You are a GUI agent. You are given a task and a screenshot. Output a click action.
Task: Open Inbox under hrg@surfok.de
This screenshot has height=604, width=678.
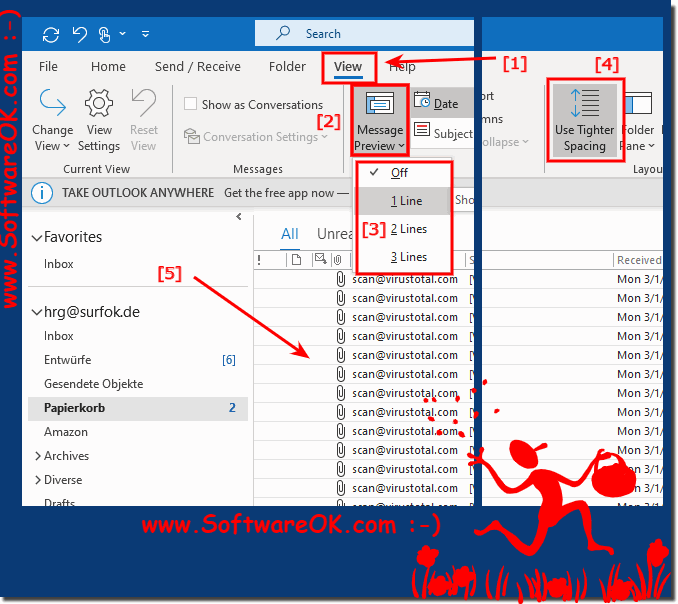pyautogui.click(x=58, y=336)
